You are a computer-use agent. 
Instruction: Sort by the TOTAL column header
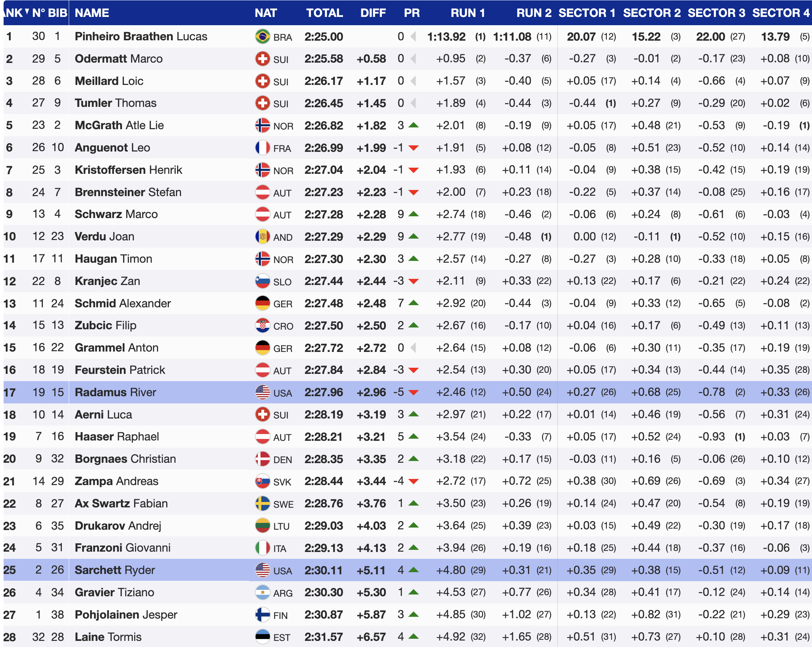pos(324,13)
